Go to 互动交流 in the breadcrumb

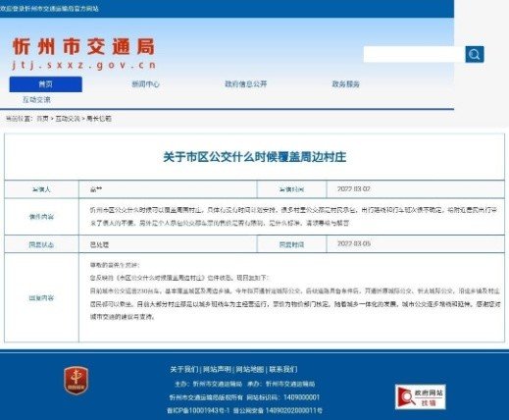(x=68, y=119)
